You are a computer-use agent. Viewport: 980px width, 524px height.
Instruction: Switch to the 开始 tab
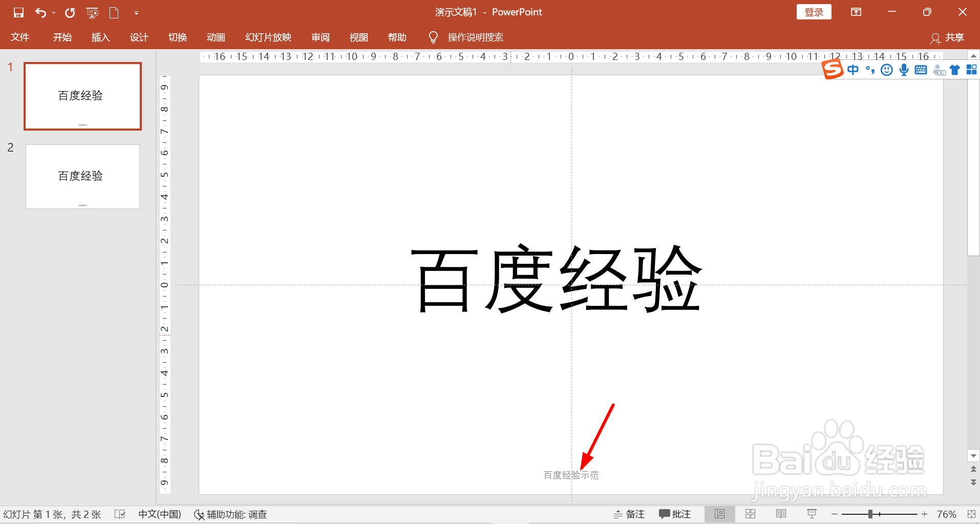62,37
